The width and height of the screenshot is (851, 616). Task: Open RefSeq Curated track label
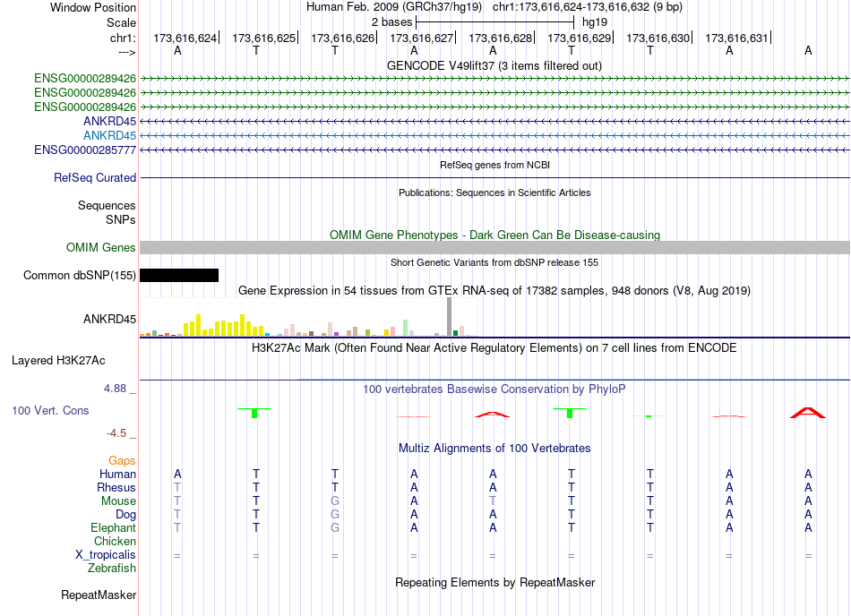coord(94,178)
